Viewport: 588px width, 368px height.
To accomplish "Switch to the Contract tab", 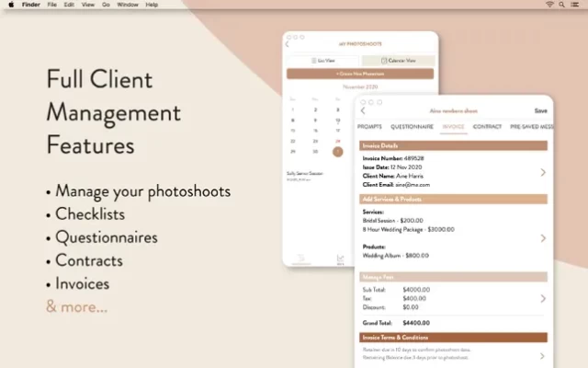I will pyautogui.click(x=487, y=126).
